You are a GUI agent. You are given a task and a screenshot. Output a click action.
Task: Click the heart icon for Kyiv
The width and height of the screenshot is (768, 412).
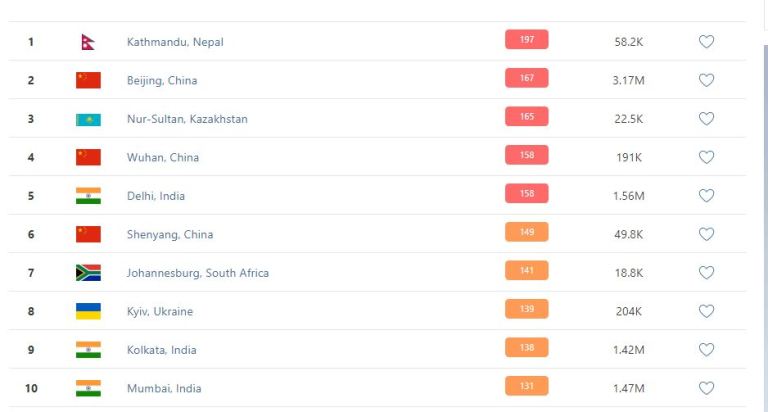[706, 311]
